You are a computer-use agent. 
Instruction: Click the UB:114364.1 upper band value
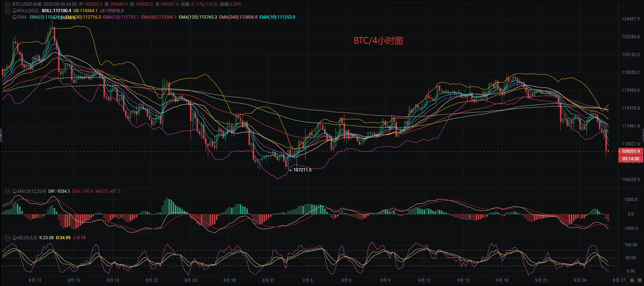click(85, 11)
